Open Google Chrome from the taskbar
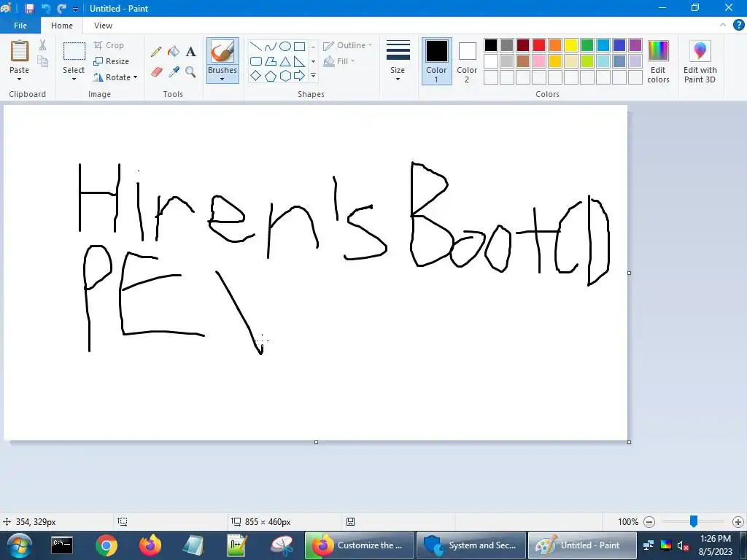The height and width of the screenshot is (560, 747). point(106,545)
